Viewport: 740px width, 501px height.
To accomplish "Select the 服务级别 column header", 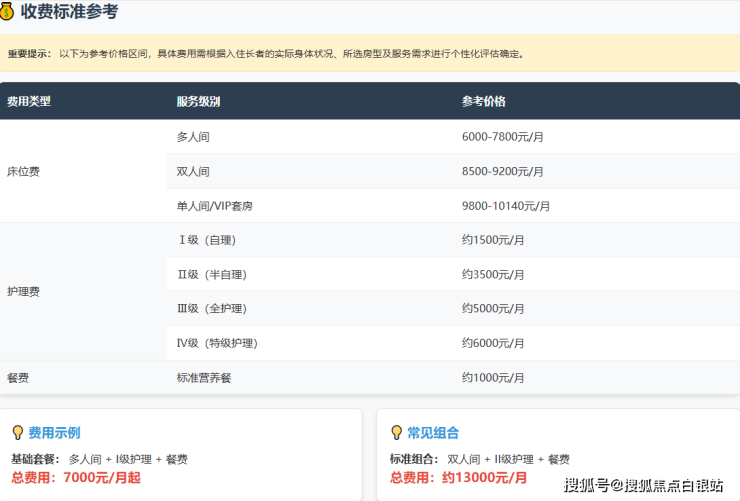I will [x=198, y=101].
